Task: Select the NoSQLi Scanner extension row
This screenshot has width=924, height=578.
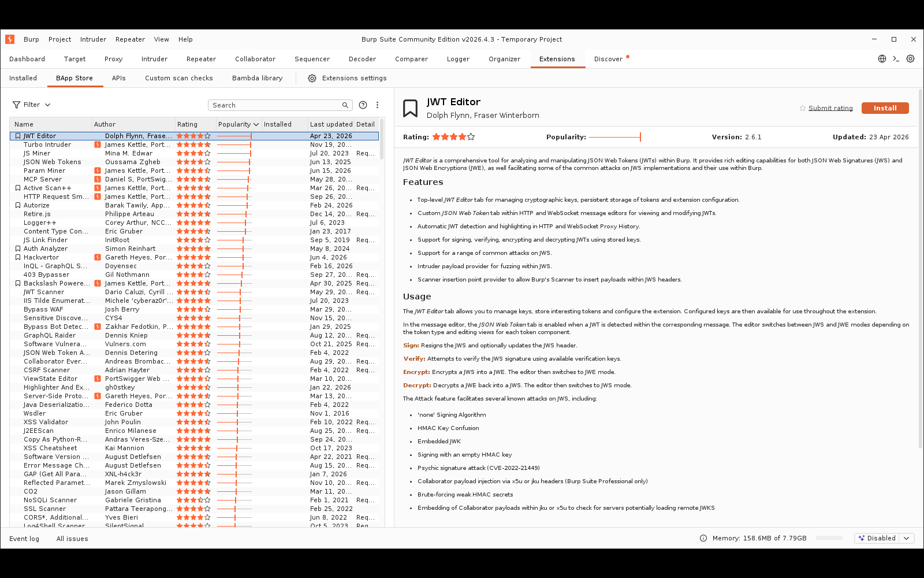Action: tap(194, 500)
